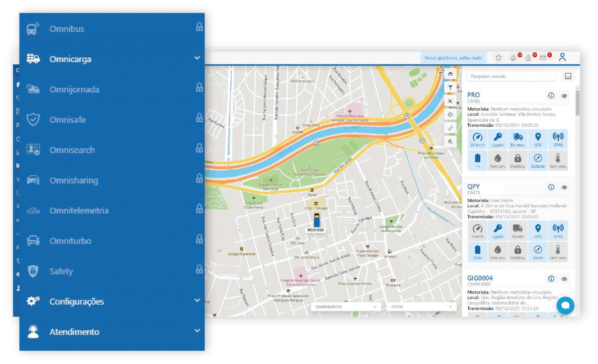
Task: Open the mail messages icon
Action: (x=543, y=58)
